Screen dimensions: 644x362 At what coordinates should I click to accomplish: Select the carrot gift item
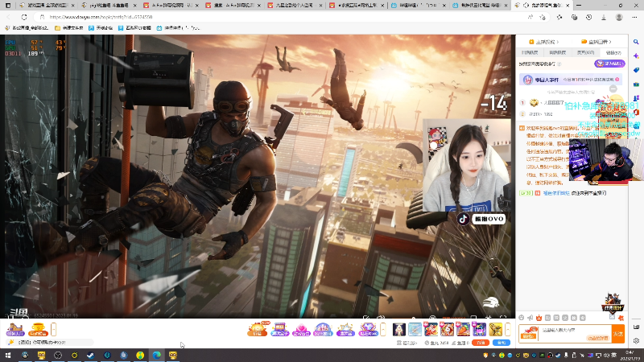[x=464, y=329]
